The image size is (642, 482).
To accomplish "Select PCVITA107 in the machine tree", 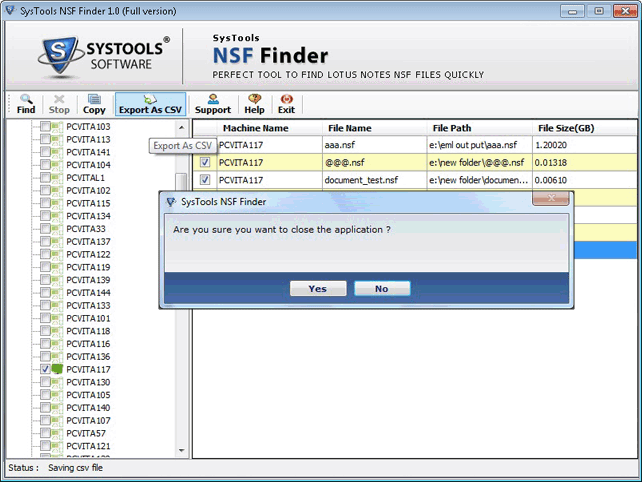I will 88,421.
